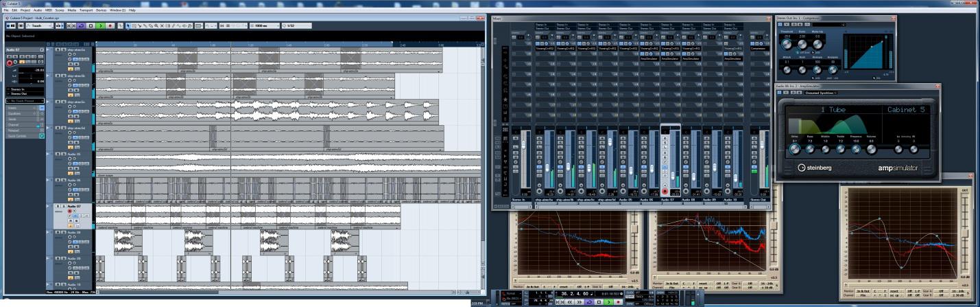Open the MIDI menu
The image size is (980, 307).
click(x=48, y=10)
